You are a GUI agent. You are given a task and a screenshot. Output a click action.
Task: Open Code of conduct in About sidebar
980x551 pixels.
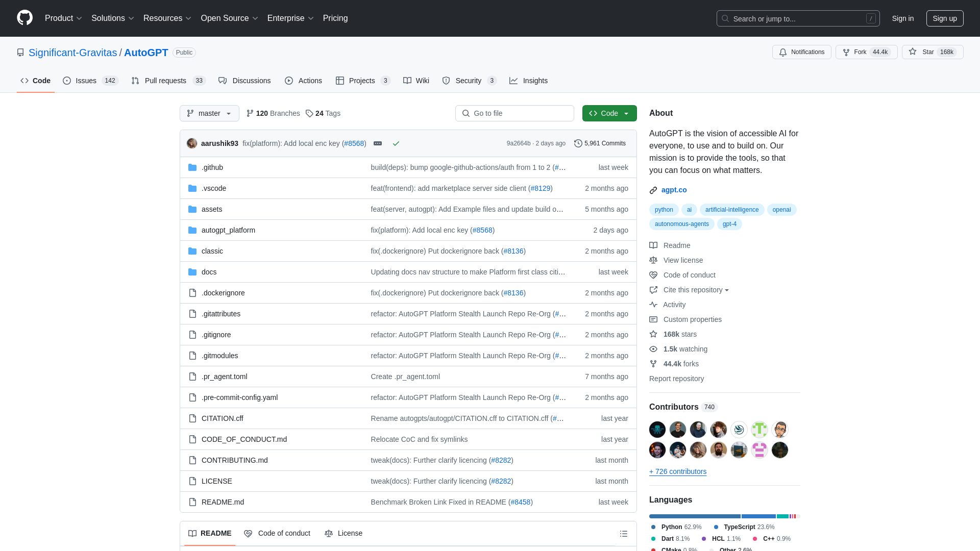[x=682, y=275]
